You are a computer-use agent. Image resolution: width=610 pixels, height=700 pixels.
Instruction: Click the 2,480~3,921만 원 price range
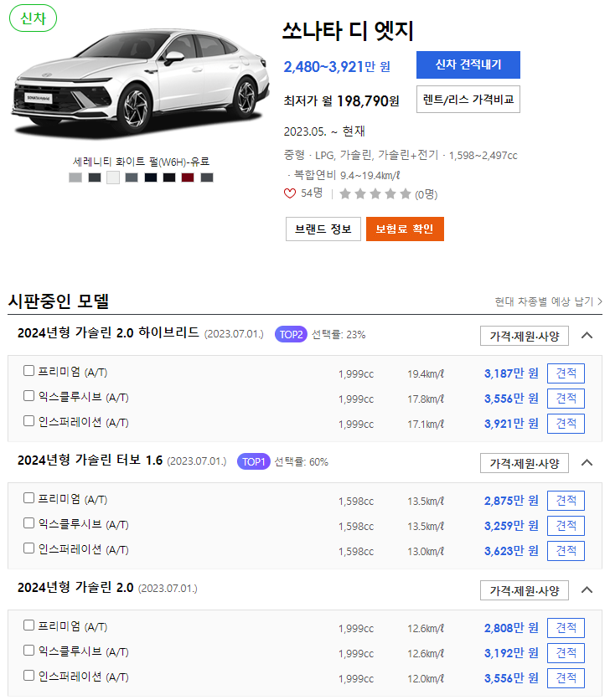pyautogui.click(x=337, y=67)
